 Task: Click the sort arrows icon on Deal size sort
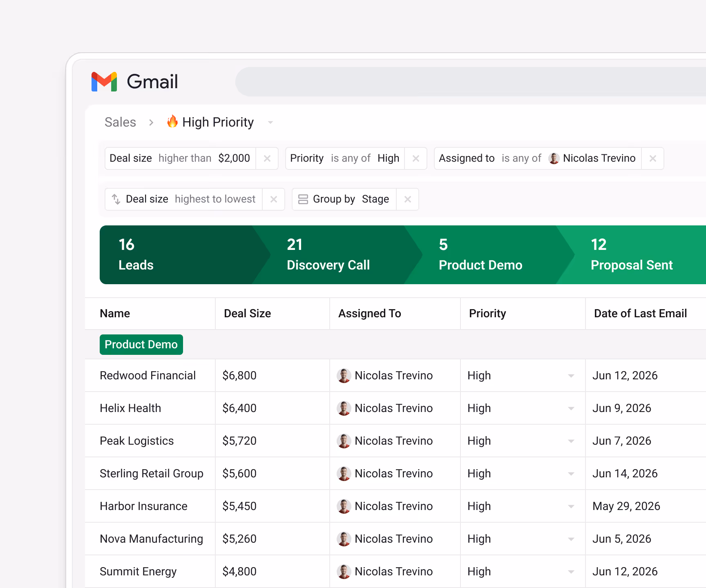point(116,199)
